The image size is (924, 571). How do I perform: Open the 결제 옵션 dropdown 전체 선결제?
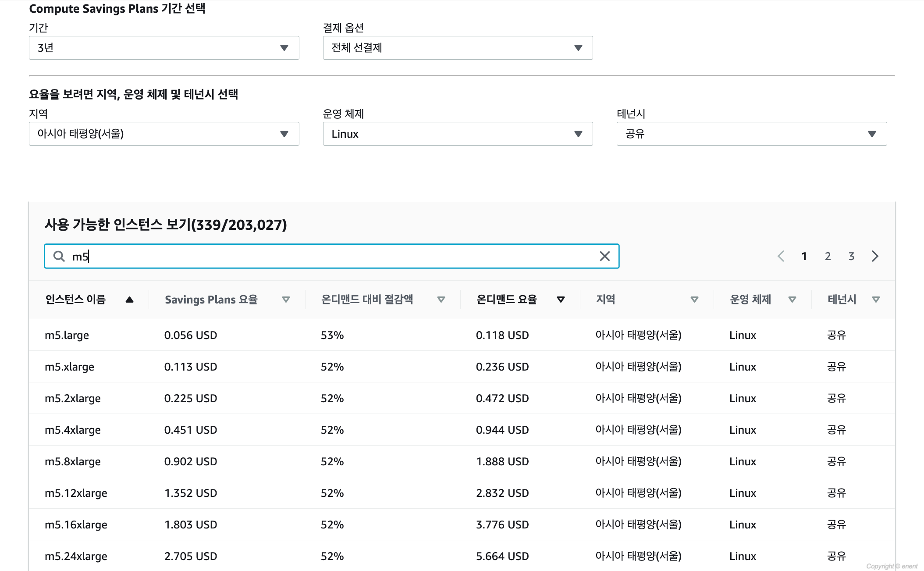pos(458,48)
